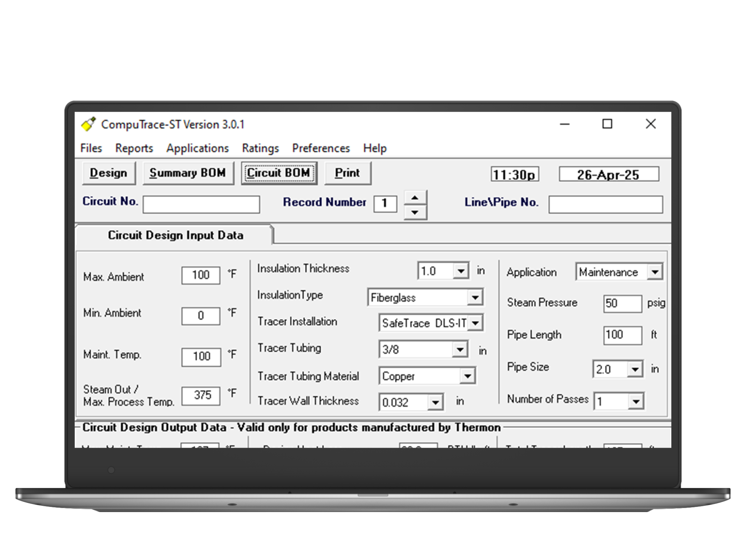
Task: Open the Files menu
Action: [91, 148]
